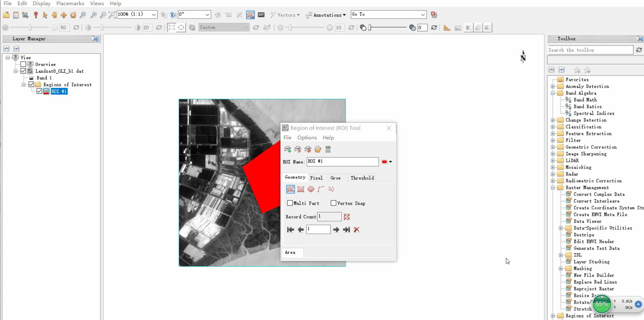
Task: Click the red ROI color swatch
Action: tap(384, 162)
